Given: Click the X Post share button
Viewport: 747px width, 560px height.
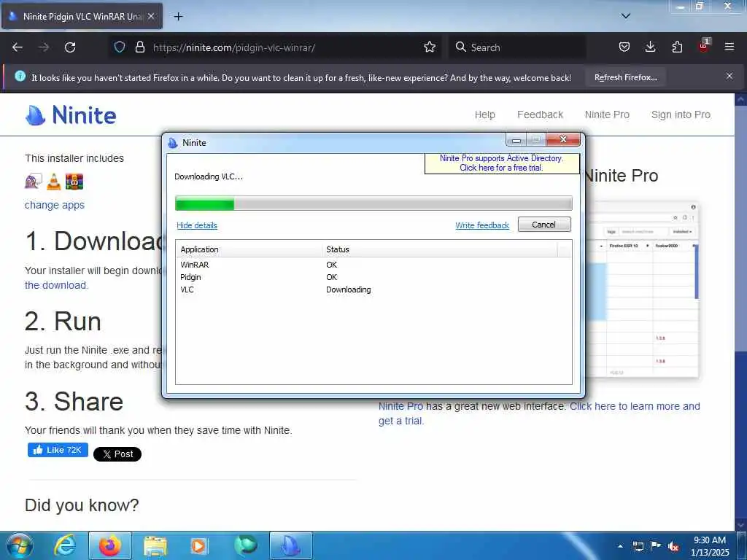Looking at the screenshot, I should tap(117, 454).
